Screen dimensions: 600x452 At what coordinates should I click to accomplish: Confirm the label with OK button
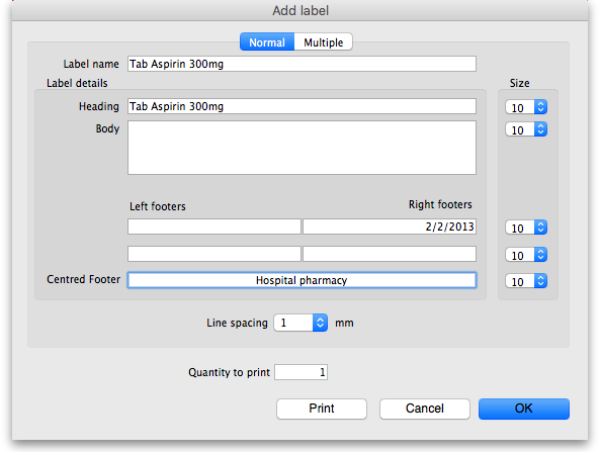523,408
